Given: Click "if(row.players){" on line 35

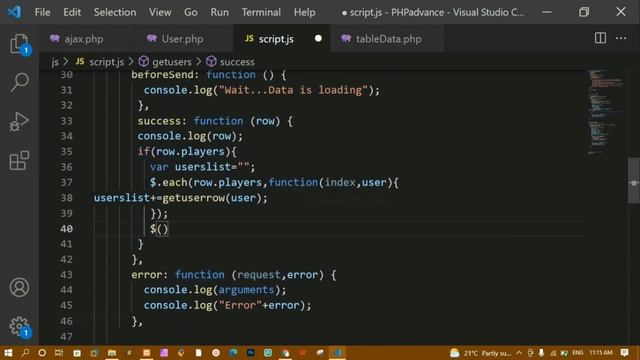Looking at the screenshot, I should coord(187,152).
